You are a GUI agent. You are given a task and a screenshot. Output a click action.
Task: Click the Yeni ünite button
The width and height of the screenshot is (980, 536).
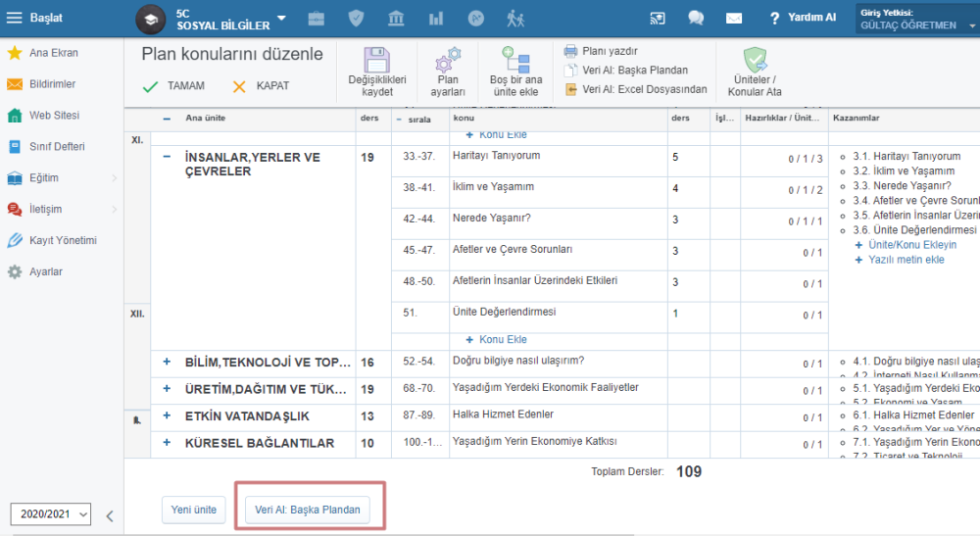pyautogui.click(x=194, y=510)
